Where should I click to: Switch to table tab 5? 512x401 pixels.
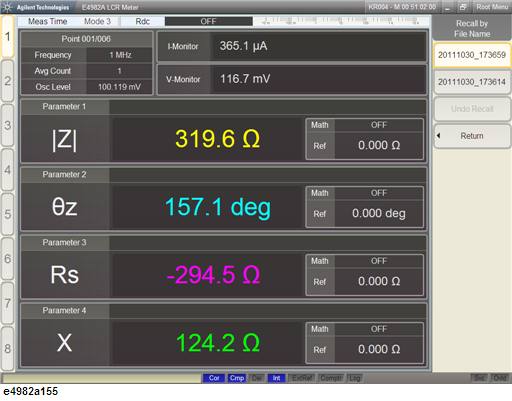point(7,214)
